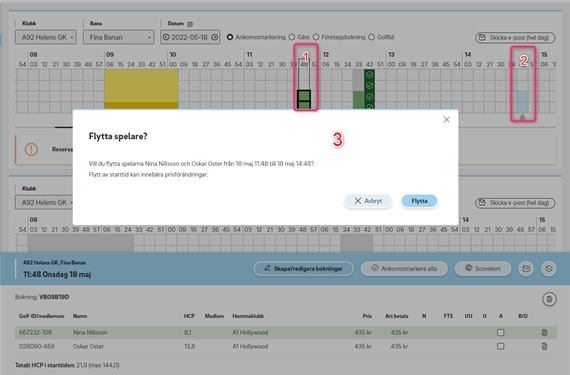
Task: Delete Oskar Oster with trash icon
Action: coord(544,346)
